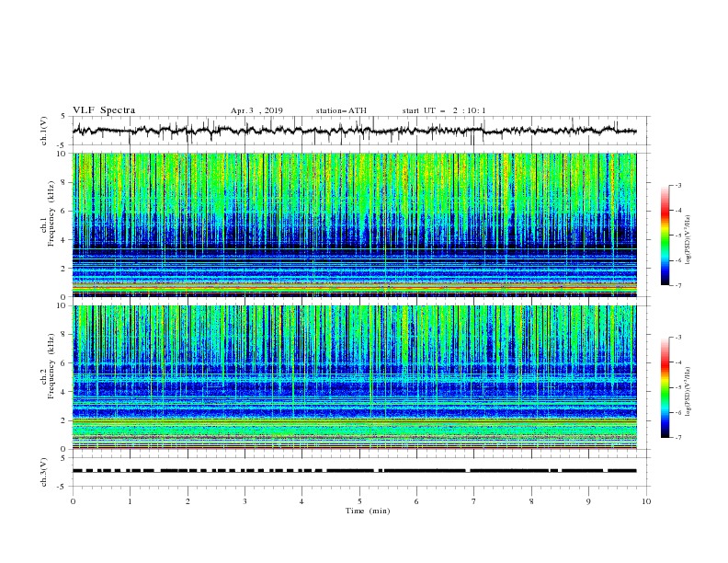
Task: Select the date 'Apr. 3, 2019'
Action: pos(256,110)
